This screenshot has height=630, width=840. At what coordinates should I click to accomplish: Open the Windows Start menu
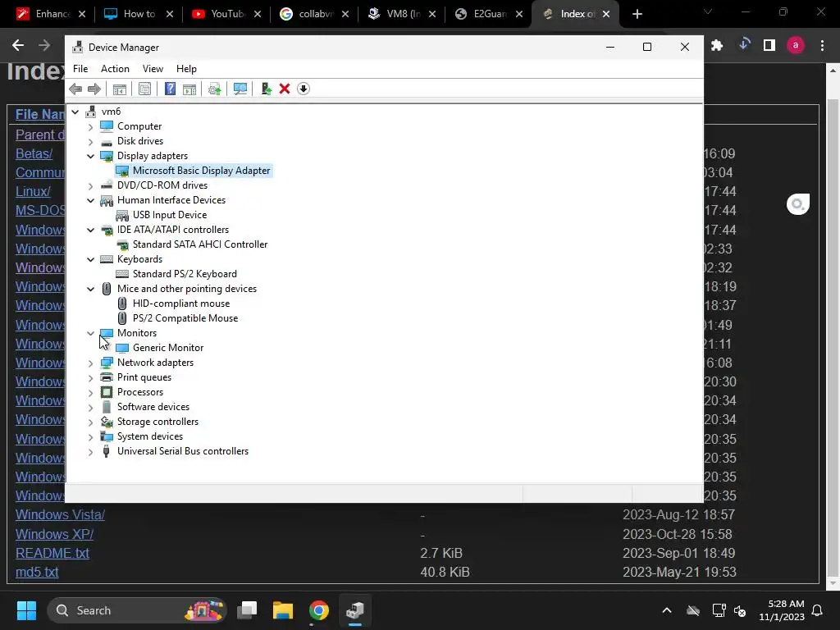(26, 610)
